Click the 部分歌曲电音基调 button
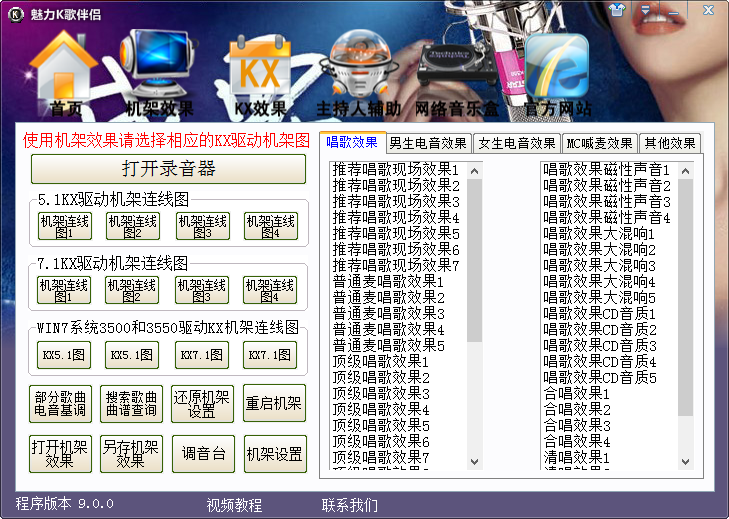 [60, 404]
